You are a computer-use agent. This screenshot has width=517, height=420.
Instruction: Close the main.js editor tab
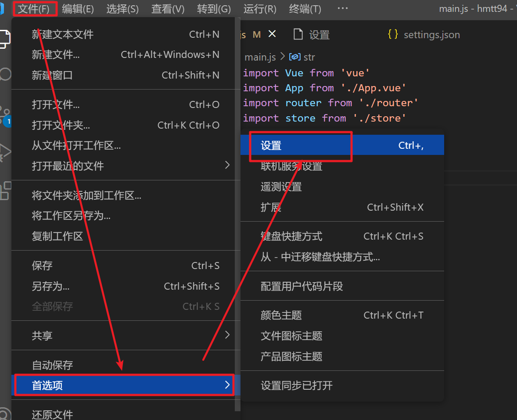click(x=272, y=34)
